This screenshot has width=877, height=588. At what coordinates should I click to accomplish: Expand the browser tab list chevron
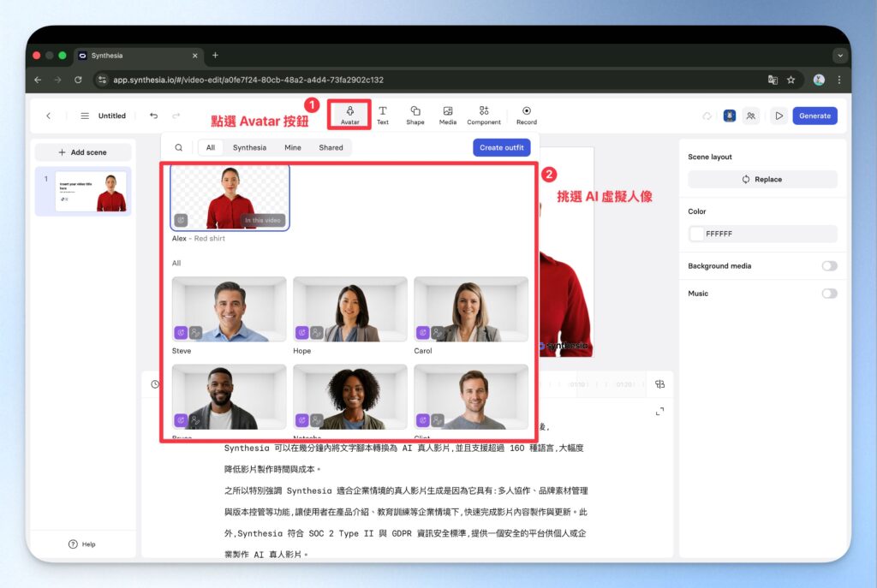[x=839, y=56]
